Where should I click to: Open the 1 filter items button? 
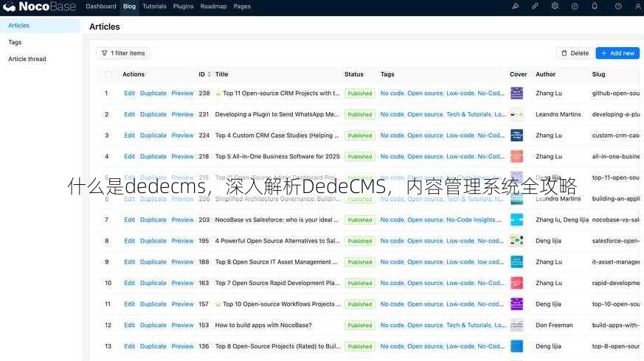point(123,53)
